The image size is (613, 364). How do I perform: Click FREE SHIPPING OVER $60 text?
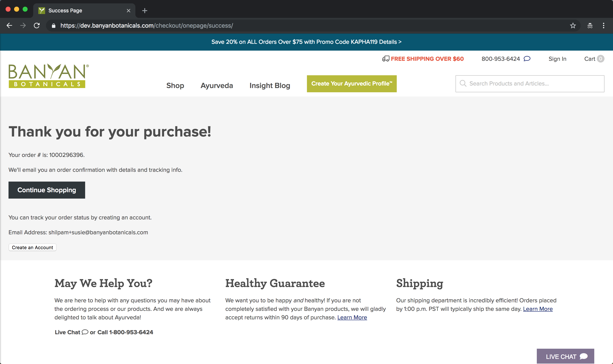pos(427,59)
